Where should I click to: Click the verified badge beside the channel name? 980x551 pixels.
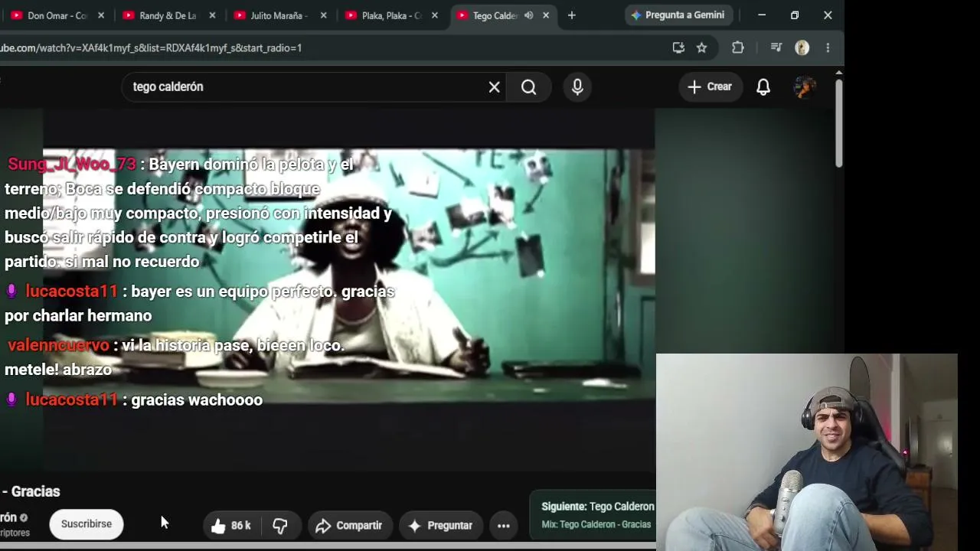click(x=24, y=518)
